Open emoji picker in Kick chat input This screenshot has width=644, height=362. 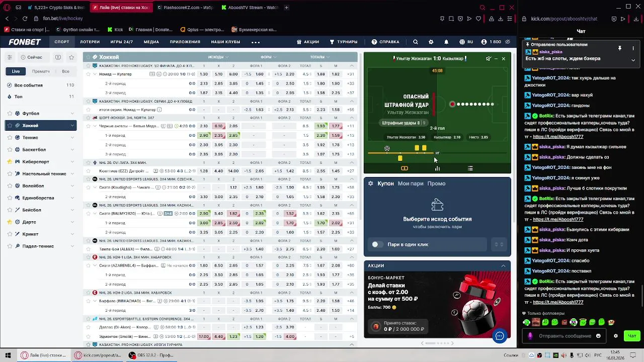598,336
